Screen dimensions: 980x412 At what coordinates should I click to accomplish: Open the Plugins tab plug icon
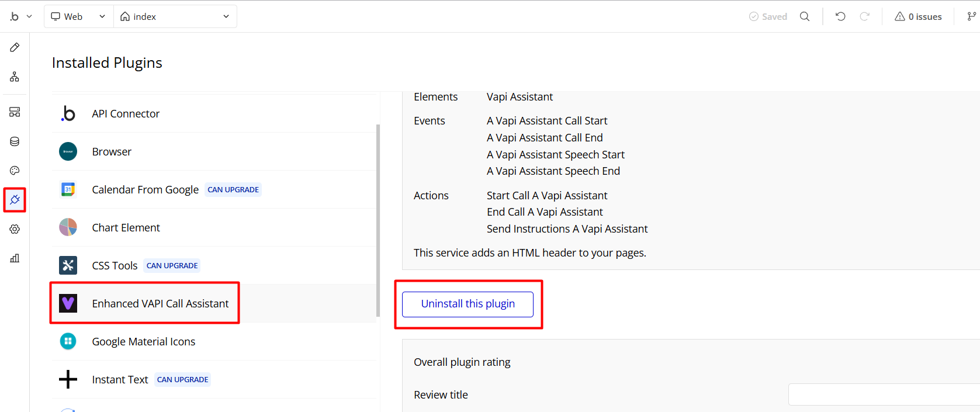point(15,200)
